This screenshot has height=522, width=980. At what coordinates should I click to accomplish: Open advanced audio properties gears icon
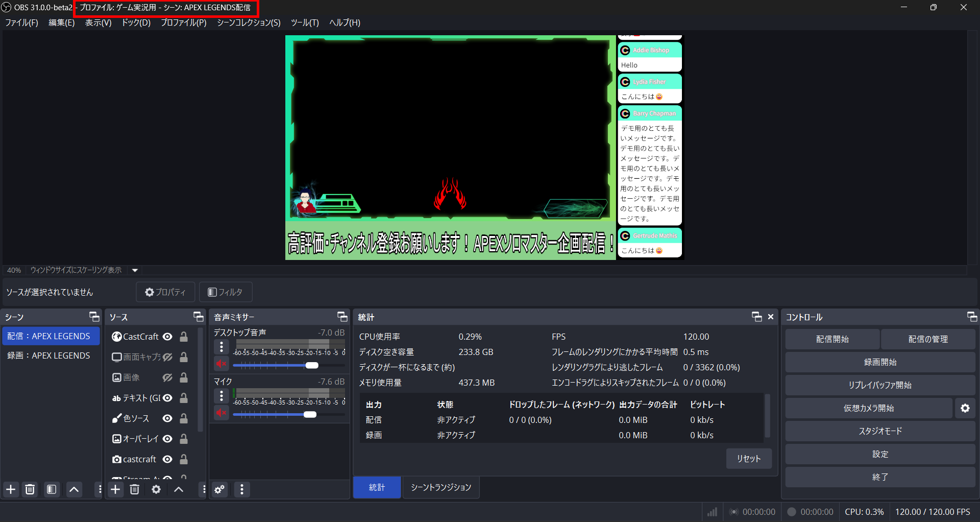click(219, 489)
